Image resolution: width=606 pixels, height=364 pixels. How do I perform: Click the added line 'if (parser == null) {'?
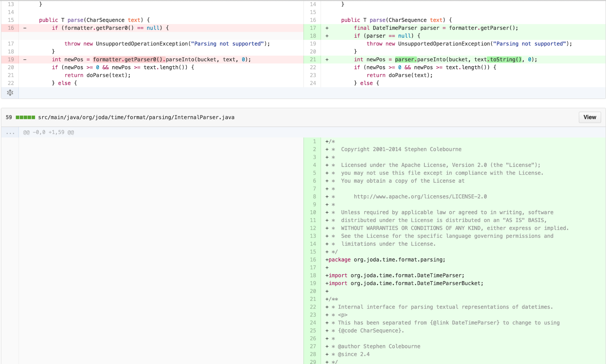pos(387,36)
